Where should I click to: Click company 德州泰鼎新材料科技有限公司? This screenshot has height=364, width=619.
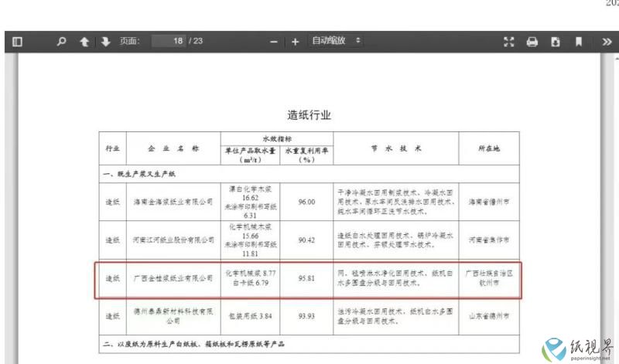173,316
